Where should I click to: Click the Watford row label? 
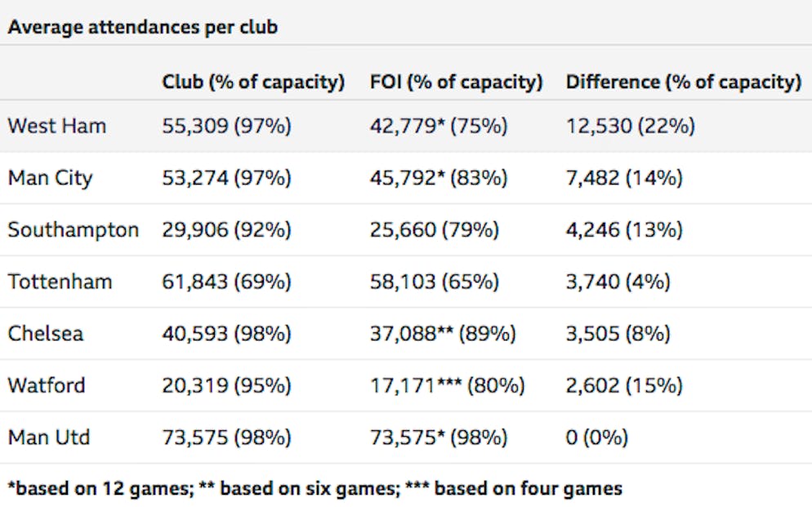click(47, 385)
